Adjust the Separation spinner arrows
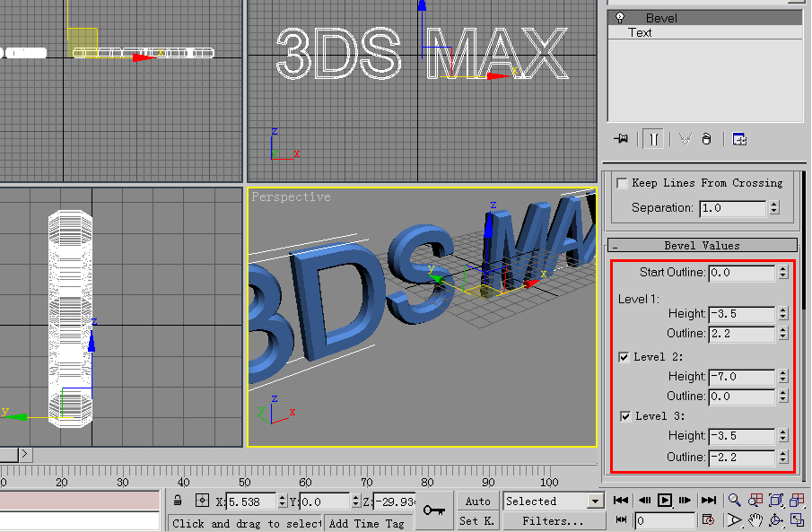The height and width of the screenshot is (532, 812). tap(774, 208)
